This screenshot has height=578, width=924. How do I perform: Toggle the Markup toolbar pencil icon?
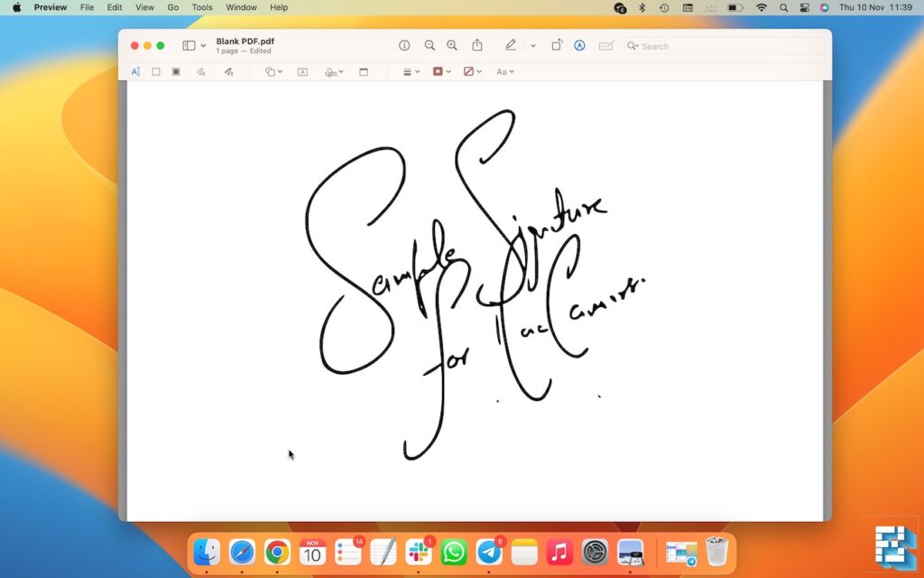(510, 45)
